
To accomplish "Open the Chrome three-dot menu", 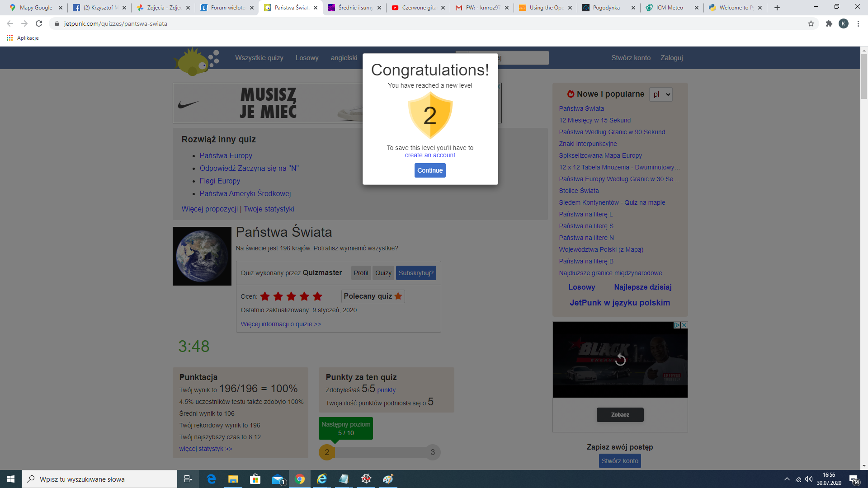I will coord(858,23).
